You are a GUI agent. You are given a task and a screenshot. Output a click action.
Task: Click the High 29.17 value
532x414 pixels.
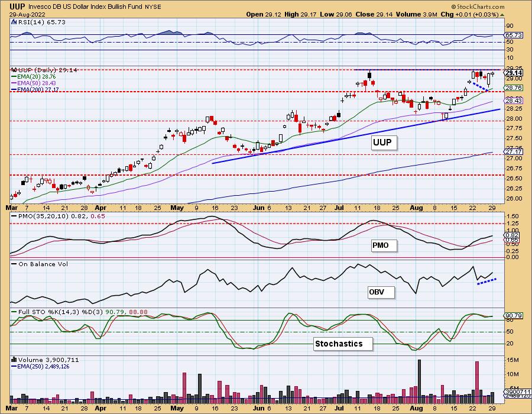[300, 15]
